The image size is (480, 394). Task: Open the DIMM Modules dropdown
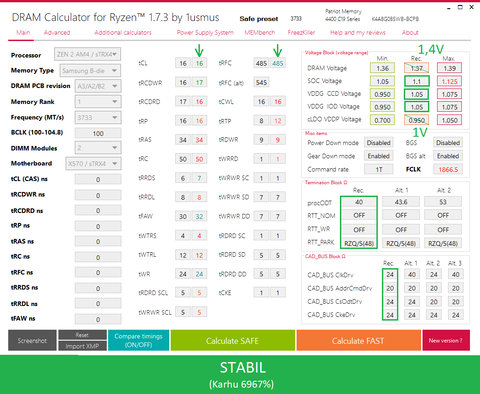[x=98, y=147]
